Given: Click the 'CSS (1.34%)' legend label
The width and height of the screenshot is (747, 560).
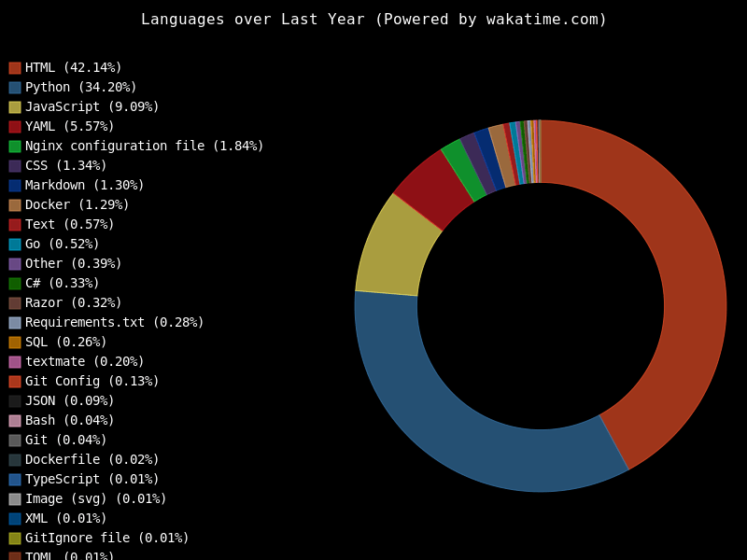Looking at the screenshot, I should [65, 166].
